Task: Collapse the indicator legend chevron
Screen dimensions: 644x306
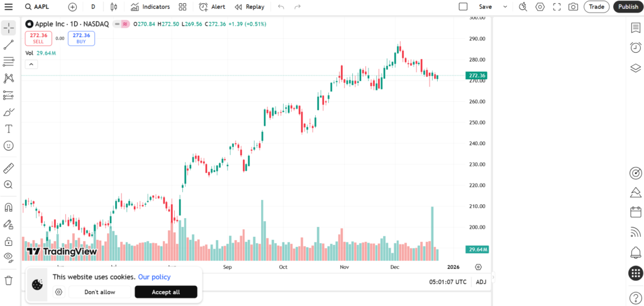Action: click(x=31, y=64)
